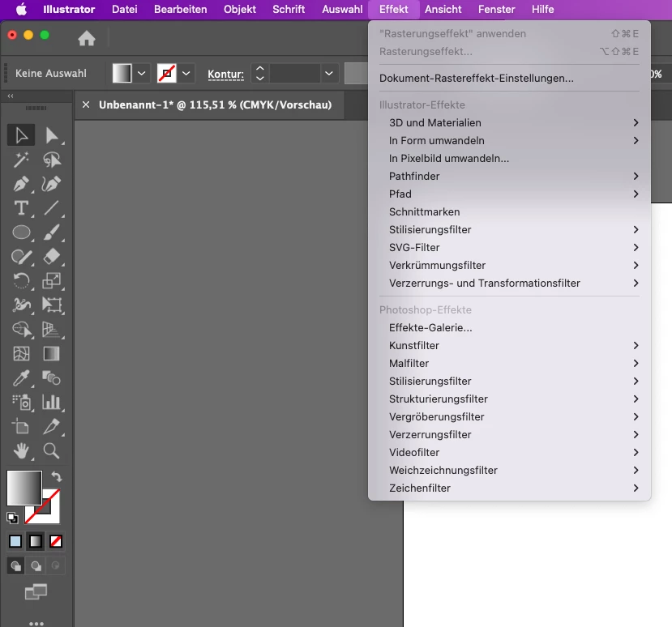This screenshot has width=672, height=627.
Task: Select the Gradient tool
Action: coord(52,354)
